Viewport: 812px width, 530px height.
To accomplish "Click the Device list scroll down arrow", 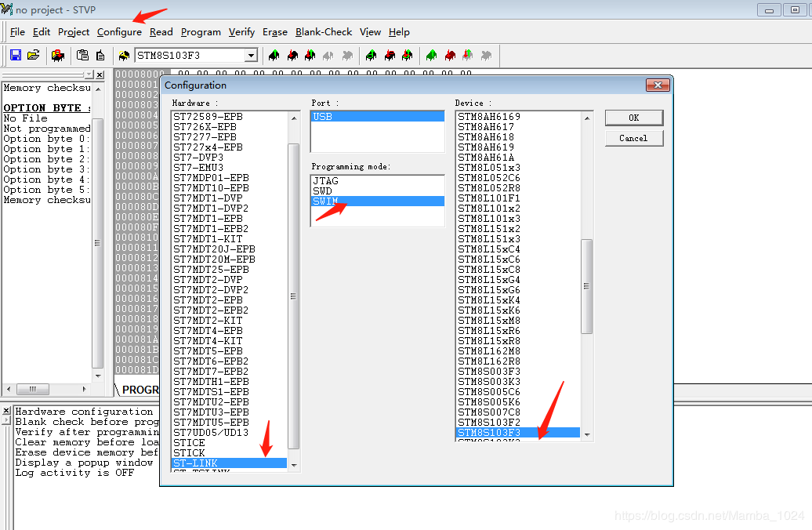I will 587,434.
